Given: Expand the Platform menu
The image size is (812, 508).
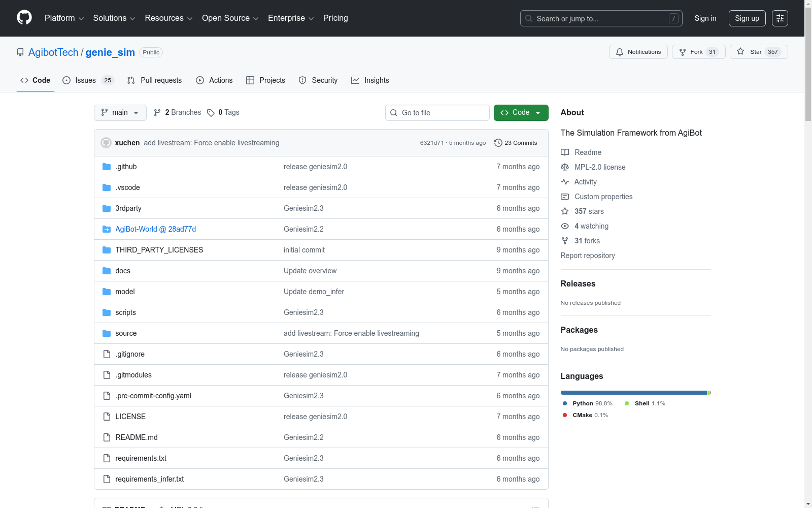Looking at the screenshot, I should [x=64, y=18].
